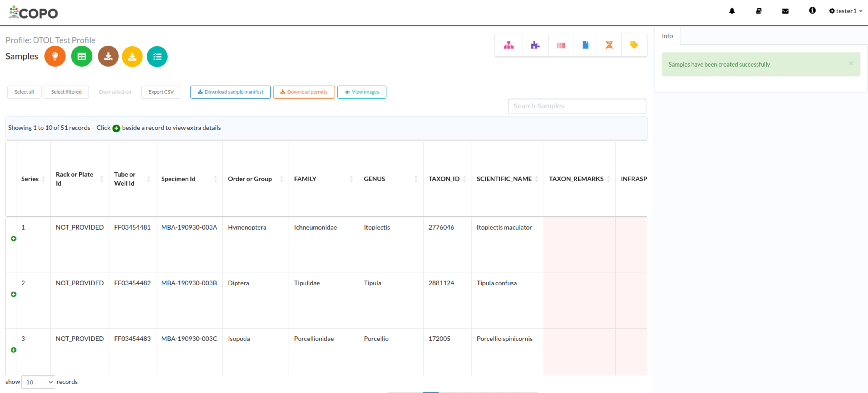Image resolution: width=868 pixels, height=393 pixels.
Task: Click the blue file document icon
Action: coord(585,45)
